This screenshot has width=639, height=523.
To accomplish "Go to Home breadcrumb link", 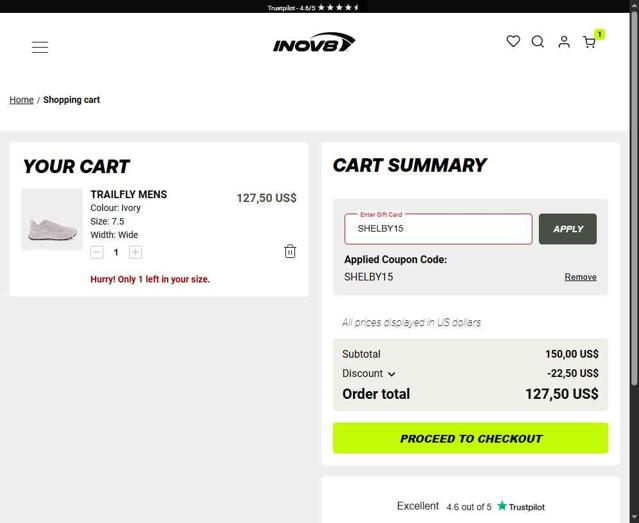I will [x=21, y=100].
